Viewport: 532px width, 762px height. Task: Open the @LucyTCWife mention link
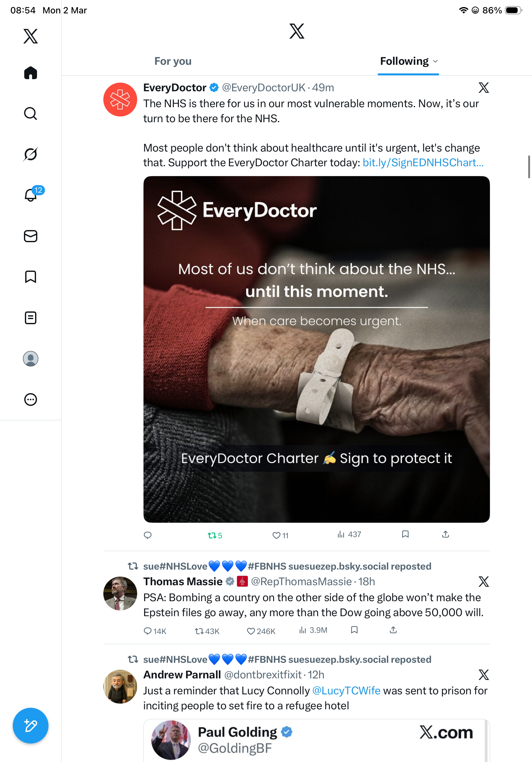[346, 690]
